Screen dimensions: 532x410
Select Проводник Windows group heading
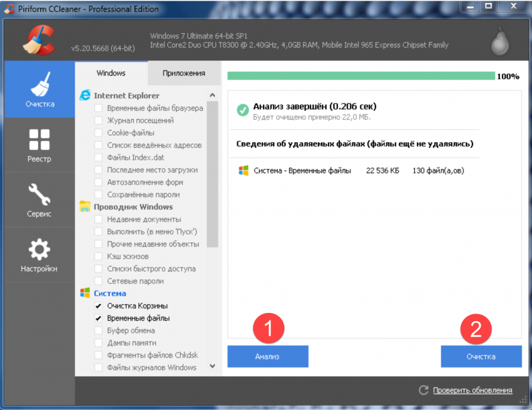[x=133, y=207]
